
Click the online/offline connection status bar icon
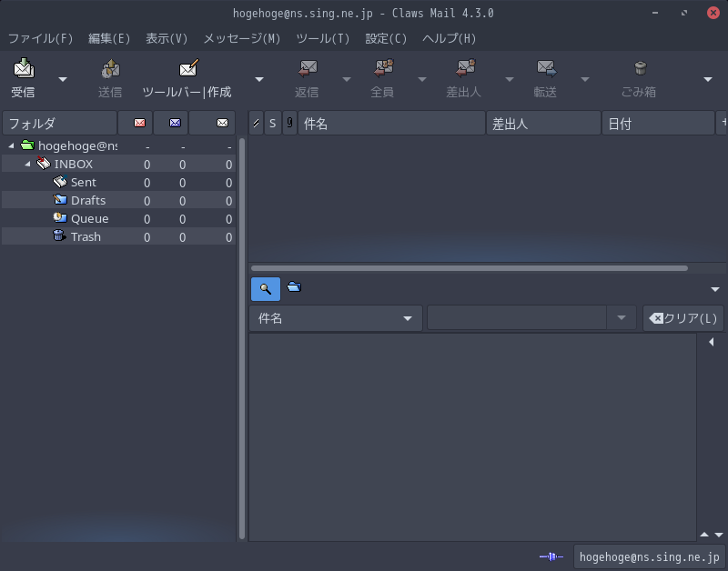point(551,556)
